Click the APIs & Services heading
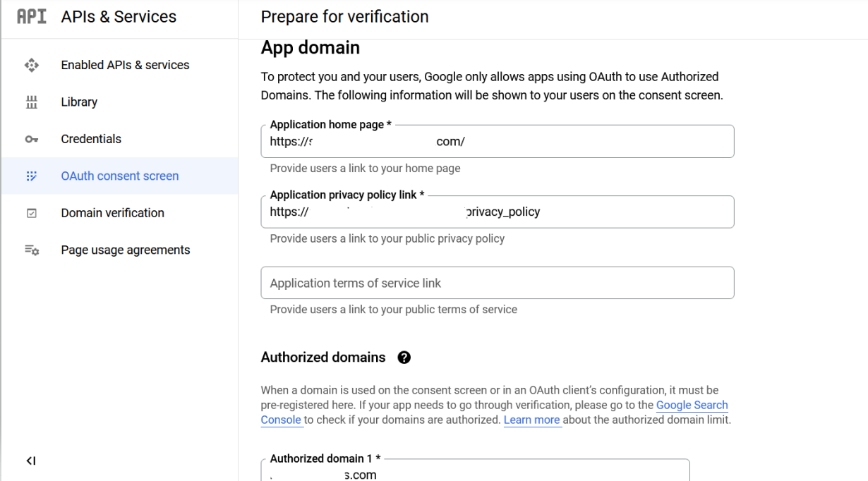The height and width of the screenshot is (481, 868). [119, 17]
